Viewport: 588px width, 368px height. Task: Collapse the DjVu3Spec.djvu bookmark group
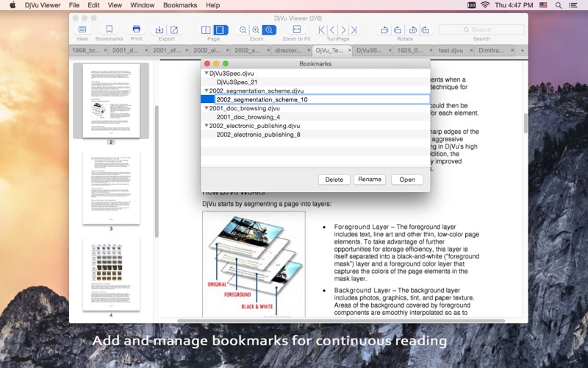[207, 74]
